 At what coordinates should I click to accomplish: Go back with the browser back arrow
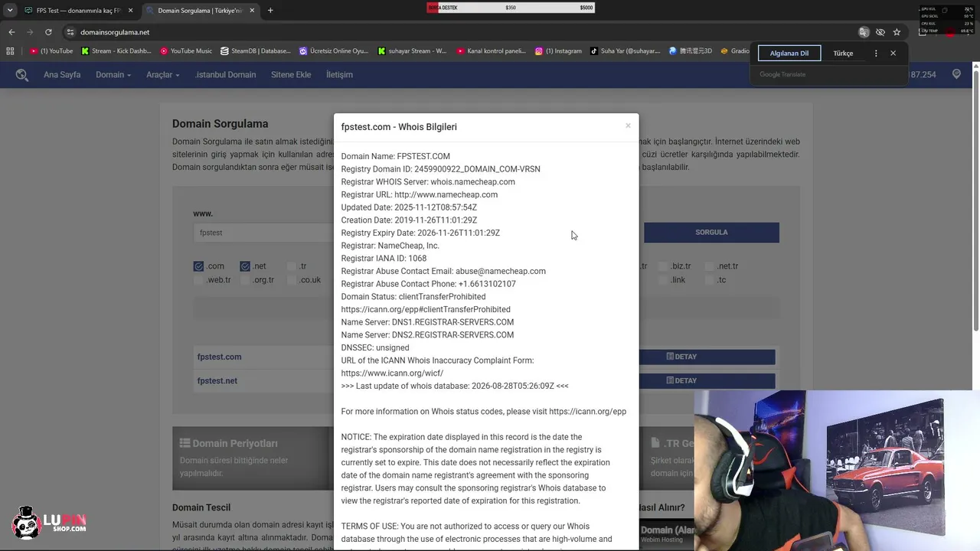click(11, 32)
